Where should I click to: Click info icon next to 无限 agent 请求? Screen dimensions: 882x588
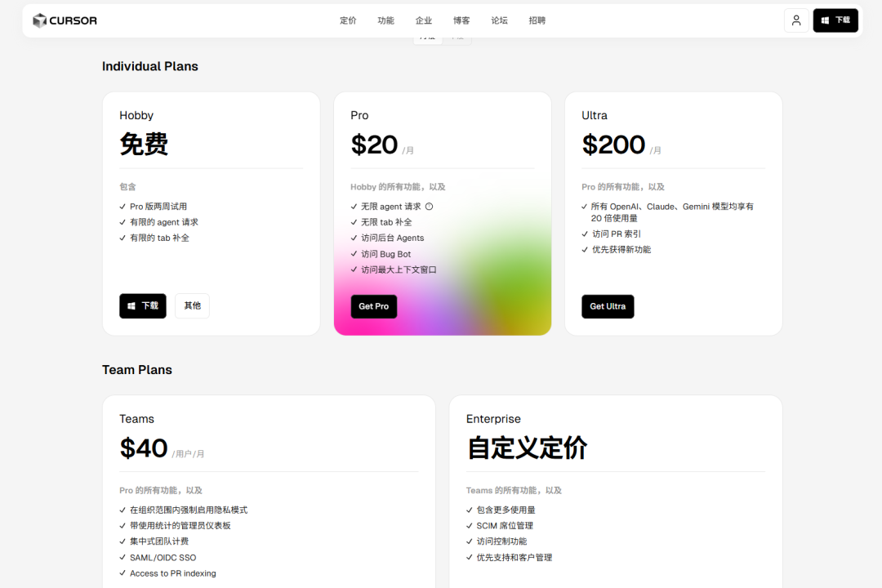click(430, 207)
